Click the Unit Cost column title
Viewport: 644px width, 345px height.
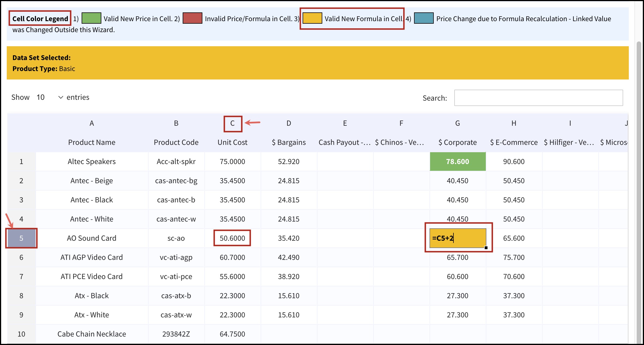pyautogui.click(x=232, y=142)
